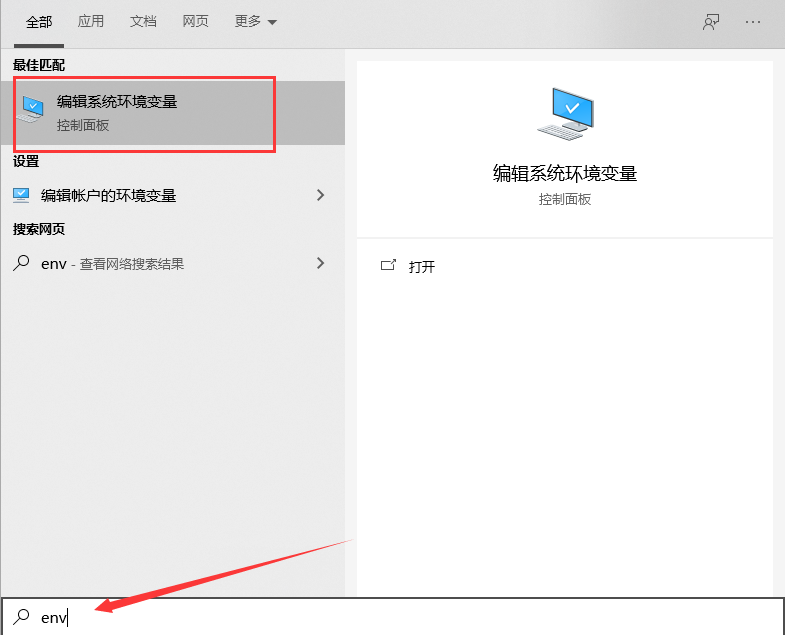Click the 设置 section heading
Image resolution: width=785 pixels, height=635 pixels.
[26, 161]
